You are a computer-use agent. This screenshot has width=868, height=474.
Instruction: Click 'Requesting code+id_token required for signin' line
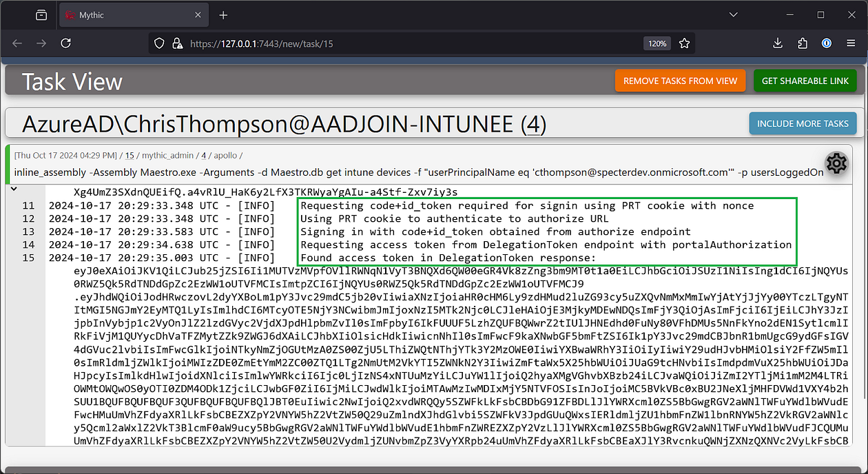(x=527, y=205)
